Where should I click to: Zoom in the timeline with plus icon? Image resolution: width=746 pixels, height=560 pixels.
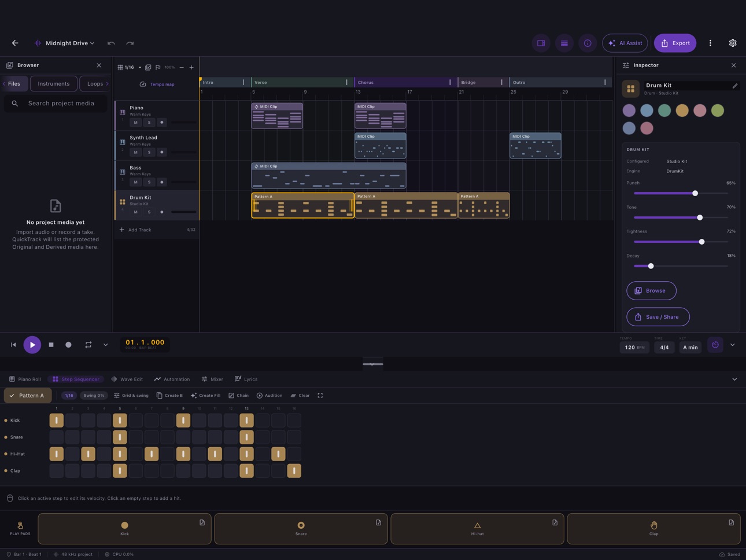(191, 67)
